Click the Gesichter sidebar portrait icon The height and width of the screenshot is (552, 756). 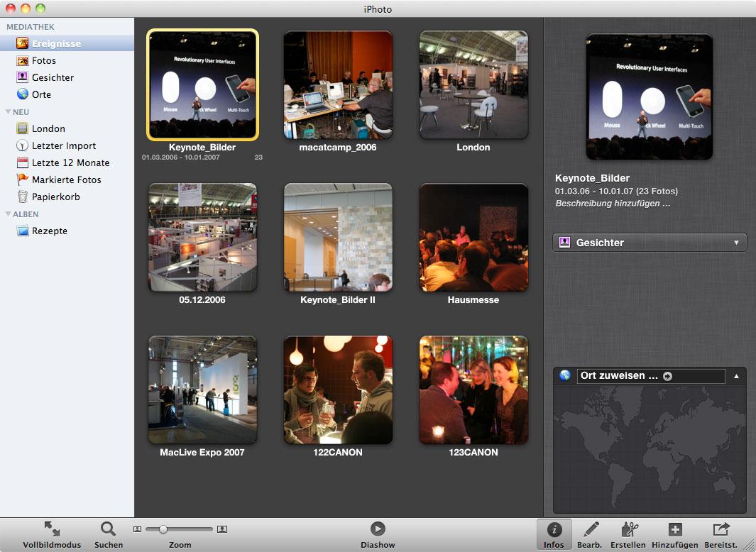(22, 77)
